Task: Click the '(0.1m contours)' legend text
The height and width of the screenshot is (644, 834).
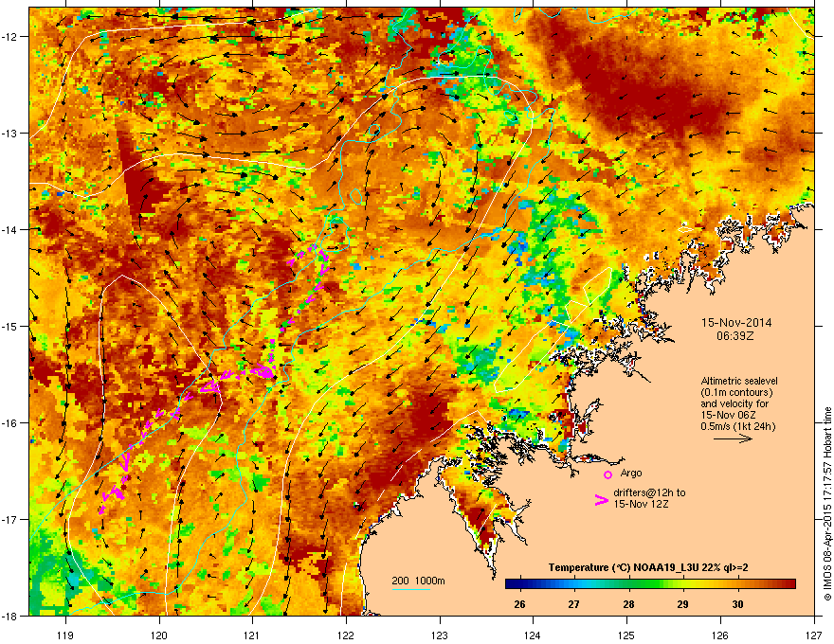Action: click(736, 393)
